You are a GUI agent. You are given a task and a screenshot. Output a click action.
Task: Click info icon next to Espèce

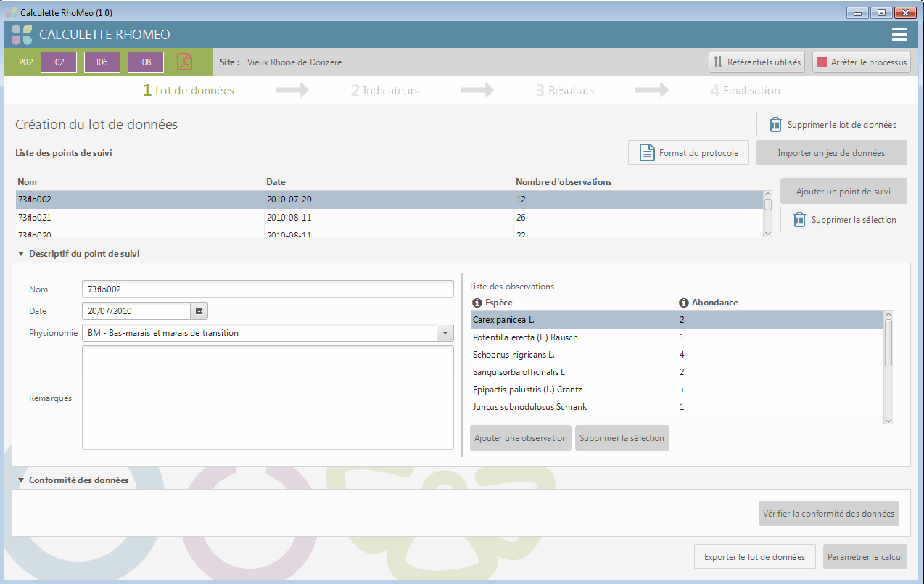[x=477, y=303]
